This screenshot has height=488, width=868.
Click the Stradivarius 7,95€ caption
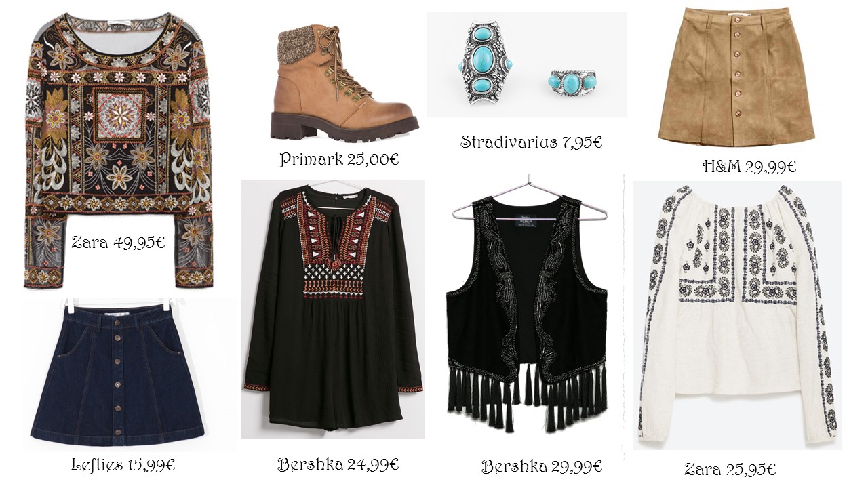[x=531, y=142]
